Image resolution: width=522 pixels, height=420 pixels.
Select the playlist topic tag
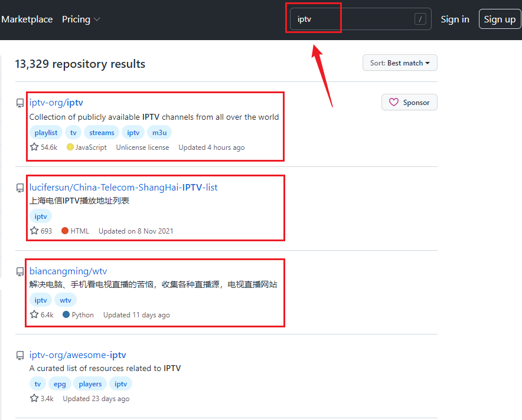[x=45, y=132]
